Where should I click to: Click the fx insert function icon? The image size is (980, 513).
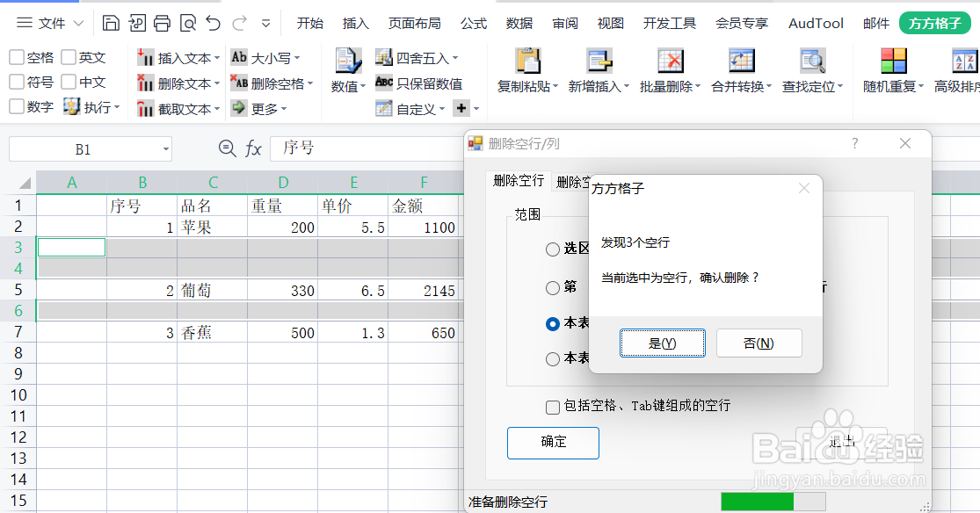click(253, 148)
